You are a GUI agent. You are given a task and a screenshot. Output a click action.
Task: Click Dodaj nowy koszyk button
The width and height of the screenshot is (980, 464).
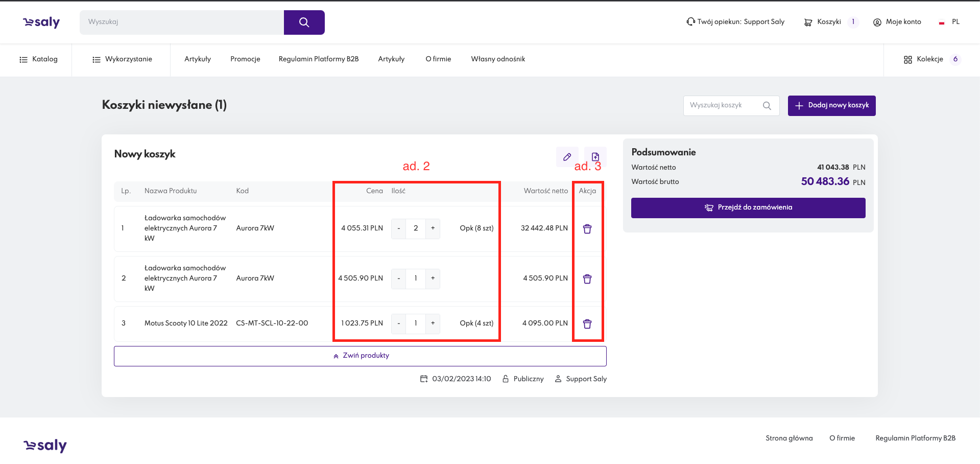click(831, 105)
